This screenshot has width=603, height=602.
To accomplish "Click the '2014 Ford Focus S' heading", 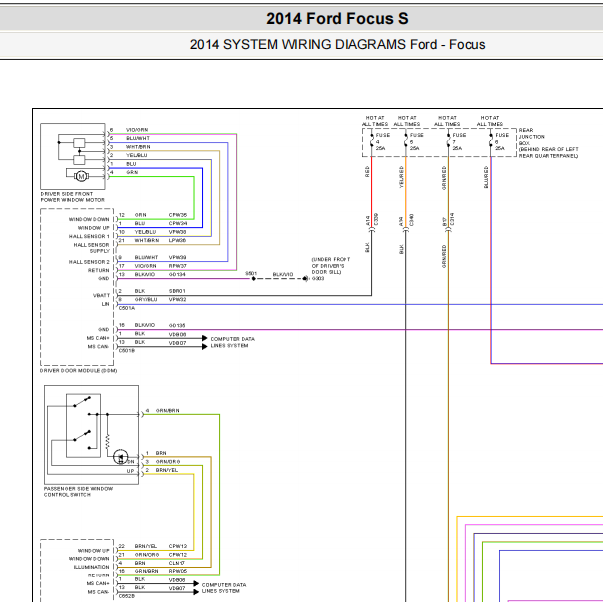I will [337, 18].
